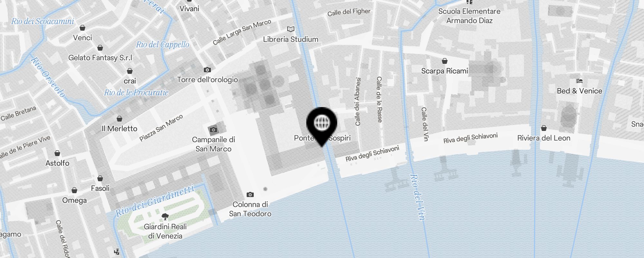This screenshot has height=258, width=644.
Task: Click the shopping bag icon above Riviera del Leon
Action: pyautogui.click(x=544, y=128)
